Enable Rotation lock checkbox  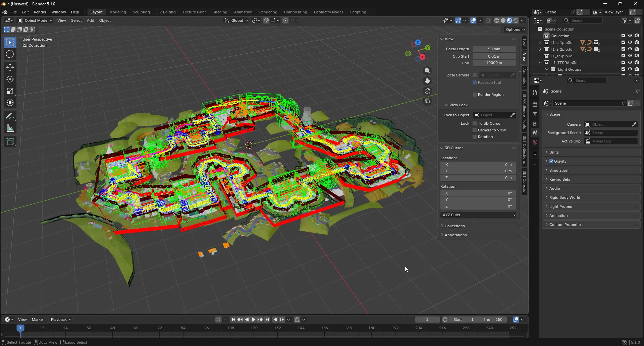[x=475, y=137]
